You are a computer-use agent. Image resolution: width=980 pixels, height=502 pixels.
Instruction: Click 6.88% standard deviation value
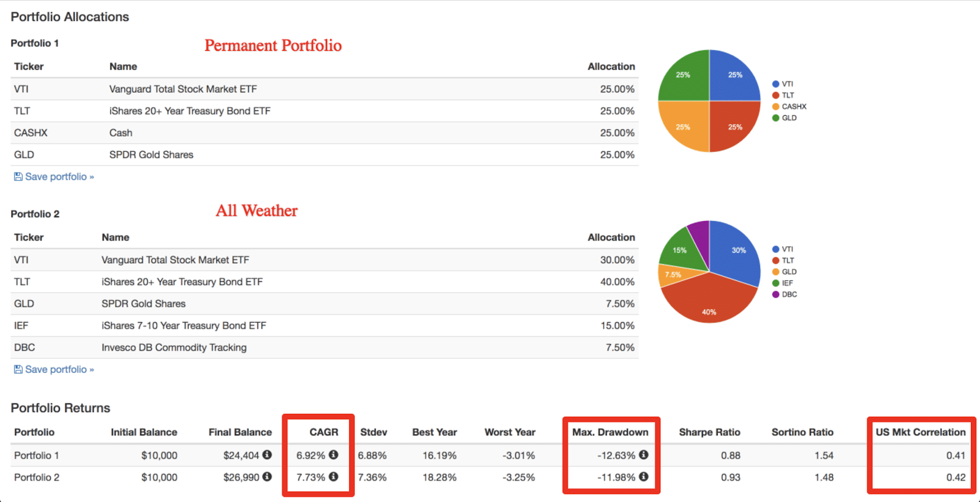tap(372, 455)
